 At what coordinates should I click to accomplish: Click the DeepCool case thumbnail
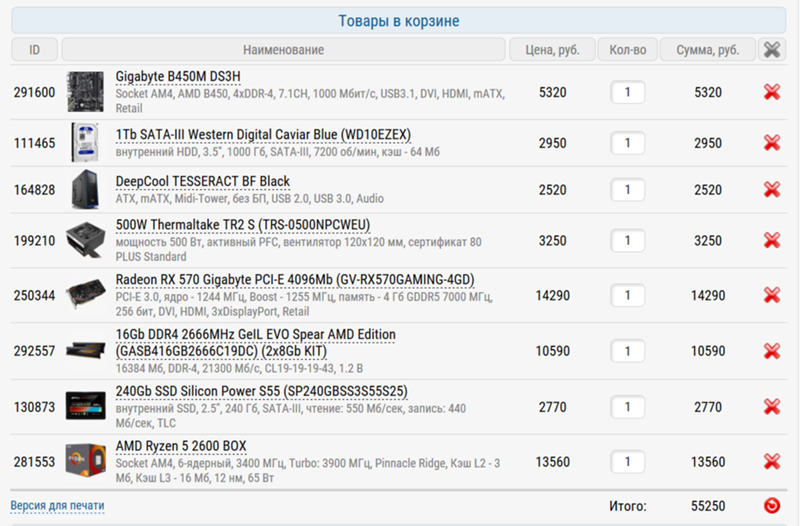pos(85,190)
